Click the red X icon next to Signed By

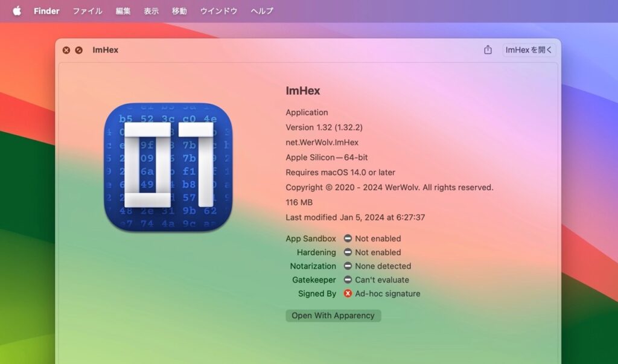tap(347, 294)
